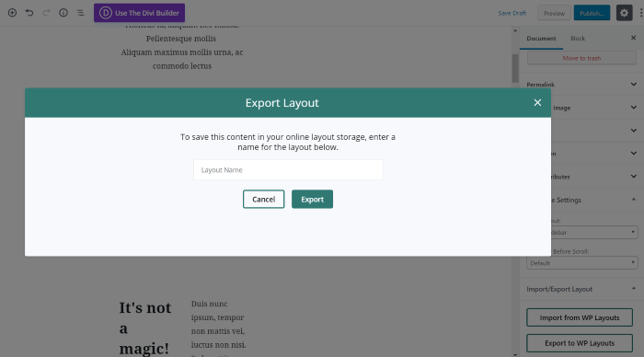Open the block navigation list icon
The width and height of the screenshot is (644, 357).
[x=81, y=13]
